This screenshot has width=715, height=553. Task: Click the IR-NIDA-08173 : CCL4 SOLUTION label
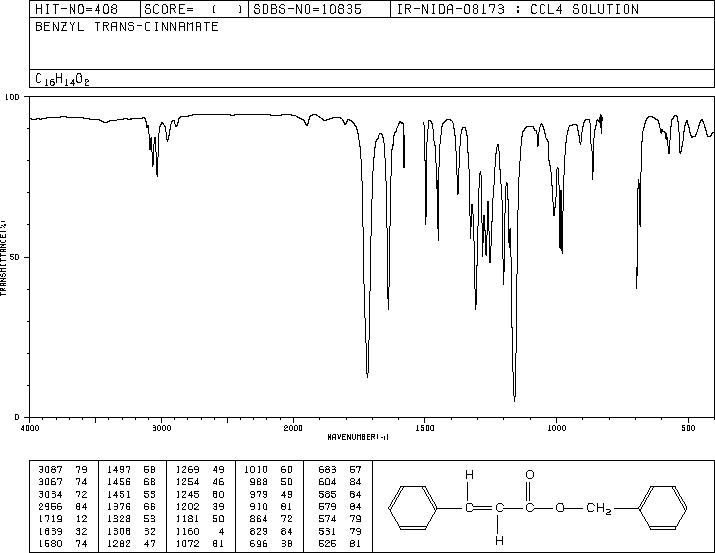pos(518,9)
